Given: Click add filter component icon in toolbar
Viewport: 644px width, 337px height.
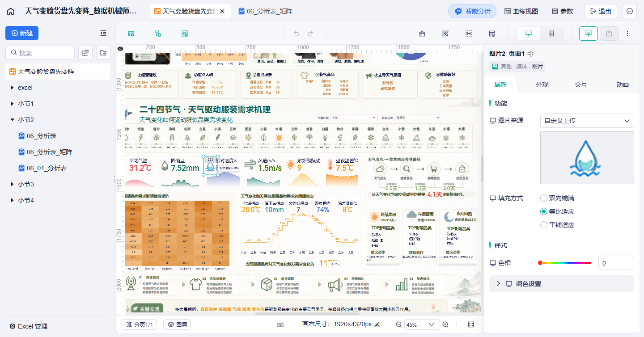Looking at the screenshot, I should tap(157, 34).
